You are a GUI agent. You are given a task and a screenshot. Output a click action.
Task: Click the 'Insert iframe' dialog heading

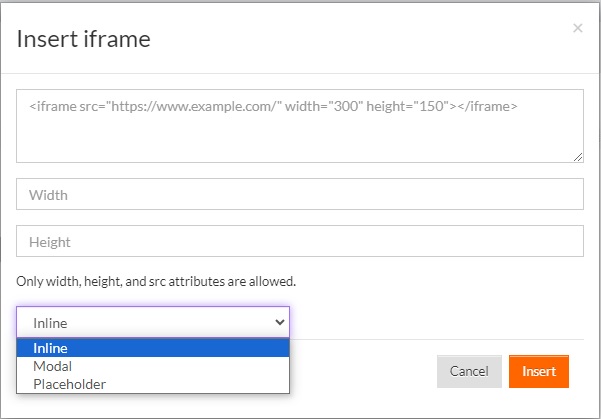[84, 39]
